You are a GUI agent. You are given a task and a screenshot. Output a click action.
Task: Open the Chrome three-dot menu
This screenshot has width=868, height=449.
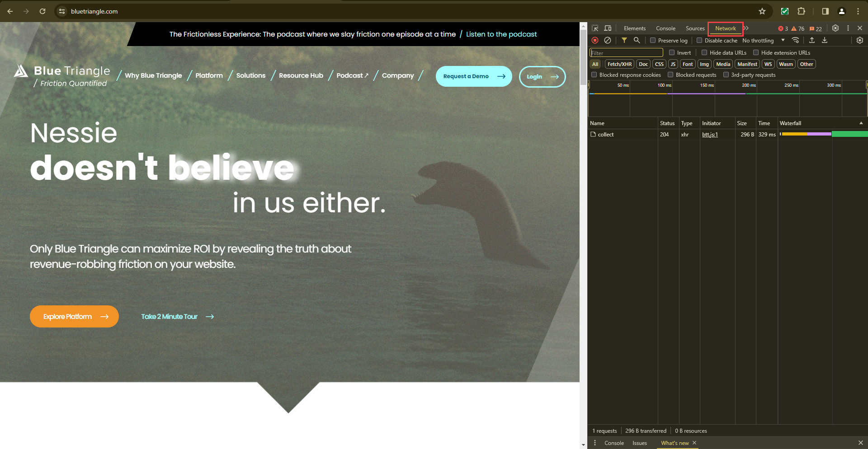coord(858,11)
